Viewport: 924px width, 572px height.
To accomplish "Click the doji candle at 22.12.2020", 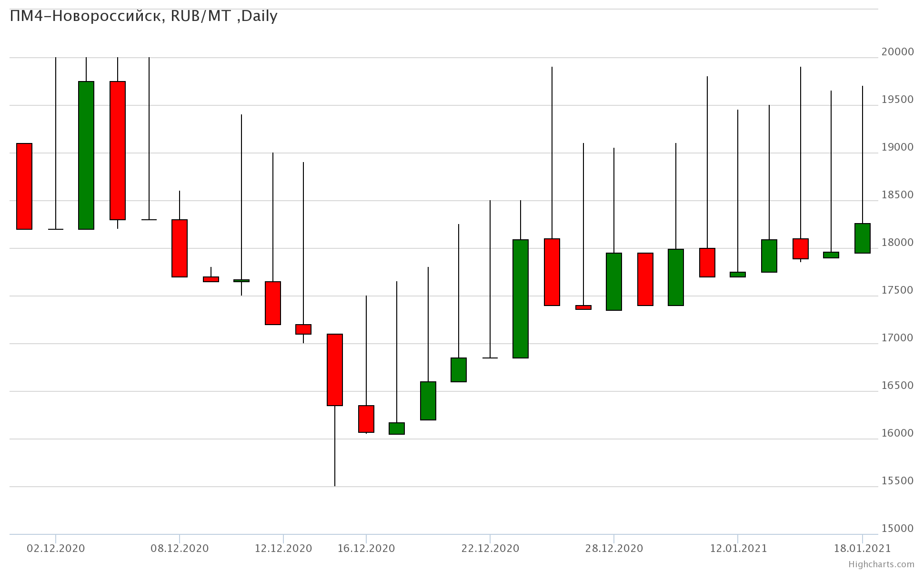I will pos(490,357).
